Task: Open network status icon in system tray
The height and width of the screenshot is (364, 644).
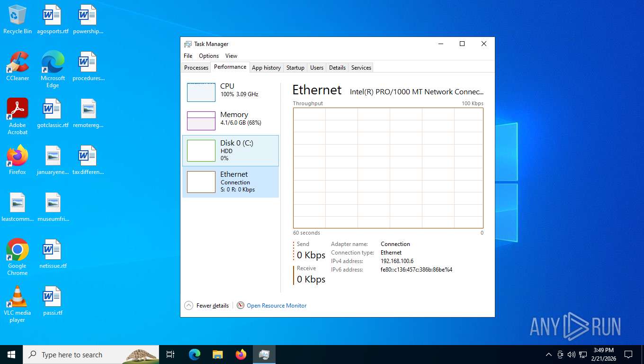Action: (x=583, y=355)
